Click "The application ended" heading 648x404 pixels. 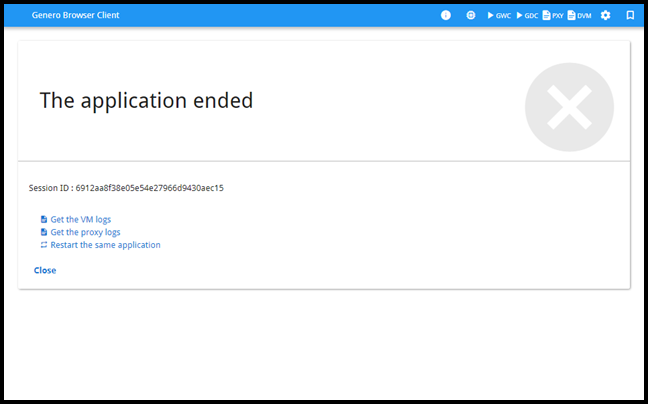pos(146,101)
